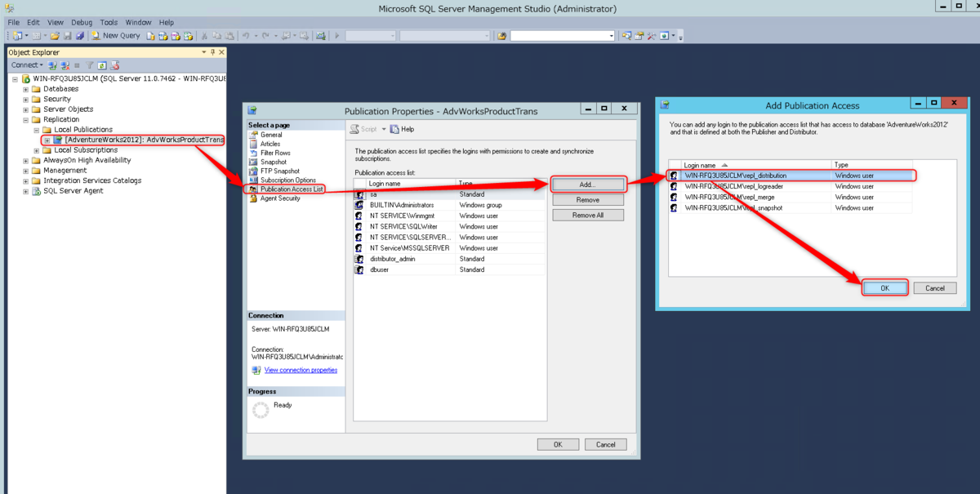This screenshot has width=980, height=494.
Task: Click OK in Publication Properties dialog
Action: click(x=558, y=445)
